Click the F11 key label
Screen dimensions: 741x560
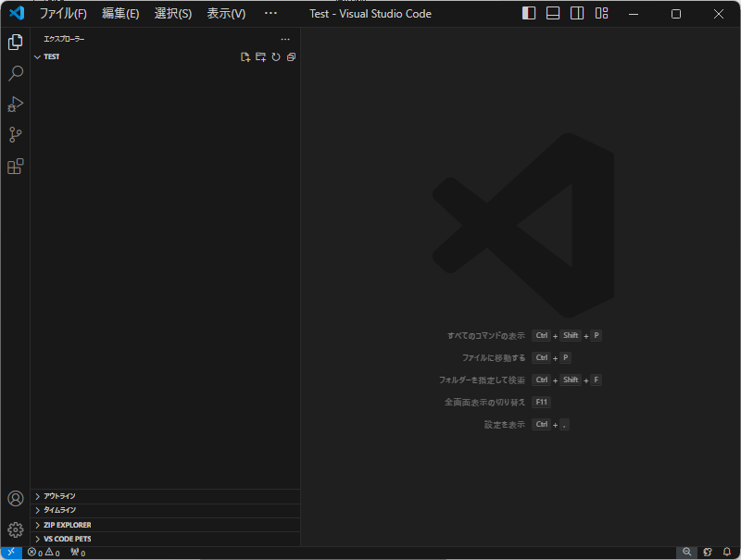(542, 403)
